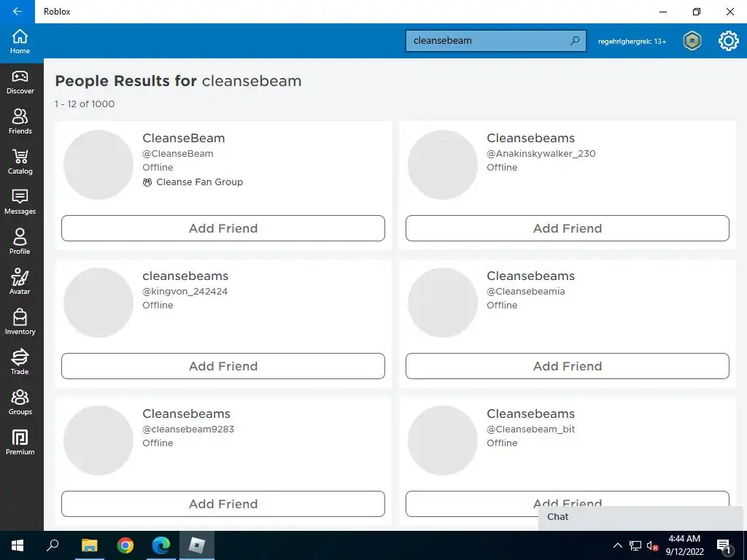This screenshot has height=560, width=747.
Task: Open the cleansebeams name of kingvon_242424
Action: click(x=185, y=276)
